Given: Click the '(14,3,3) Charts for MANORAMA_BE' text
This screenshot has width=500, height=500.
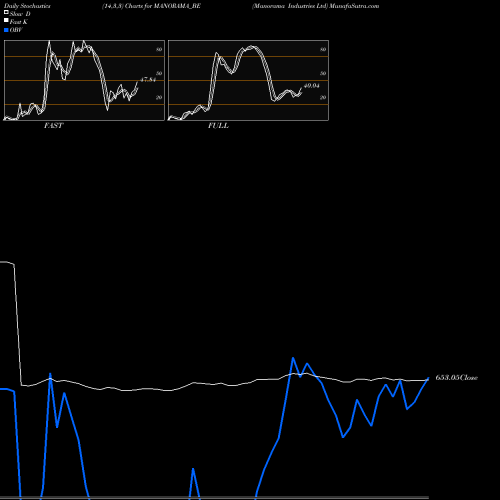Looking at the screenshot, I should pyautogui.click(x=151, y=6).
